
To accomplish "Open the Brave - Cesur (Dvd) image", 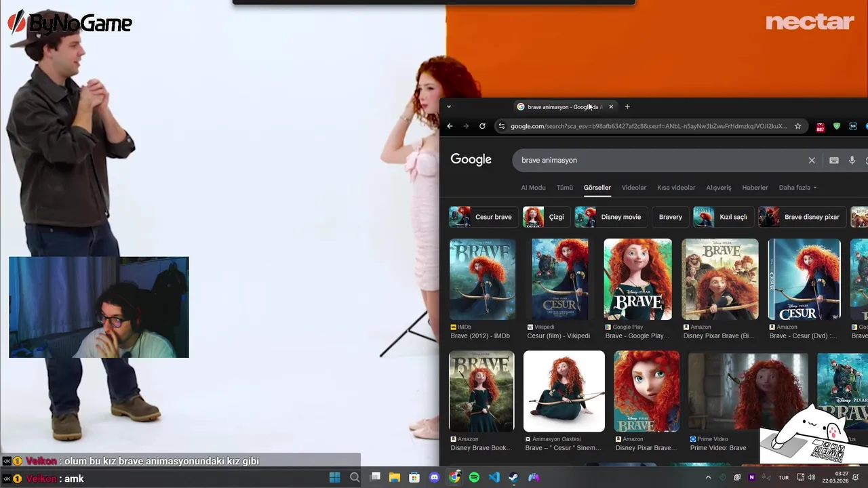I will point(804,279).
